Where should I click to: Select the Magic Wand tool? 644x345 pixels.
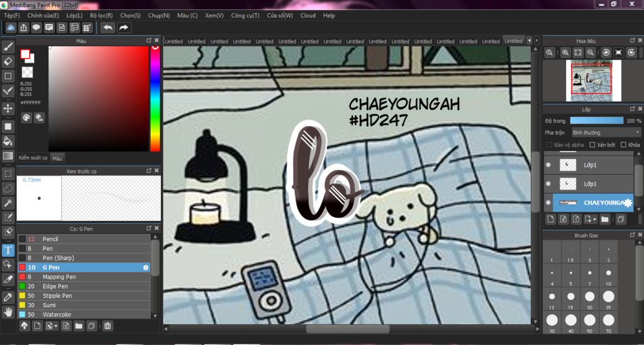tap(8, 203)
